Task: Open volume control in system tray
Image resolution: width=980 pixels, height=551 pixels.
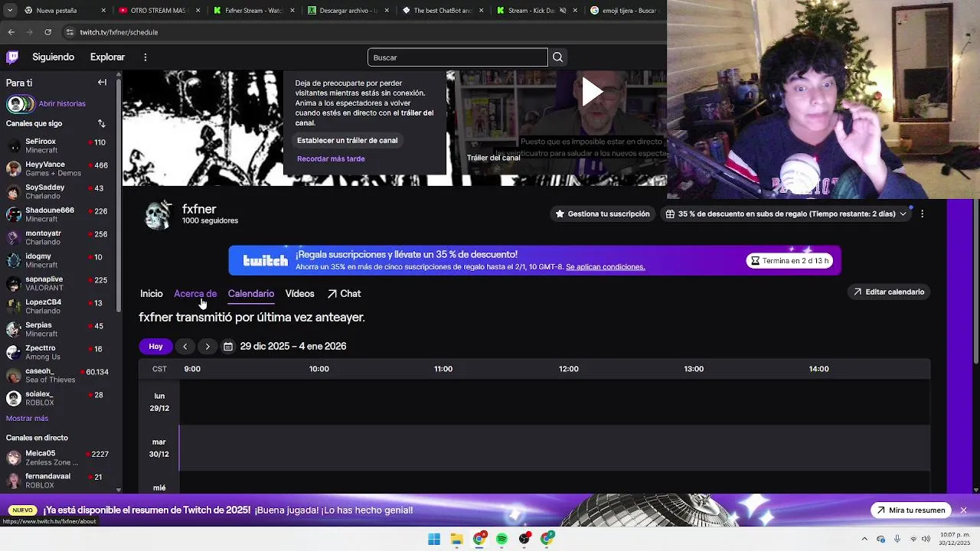Action: [x=926, y=539]
